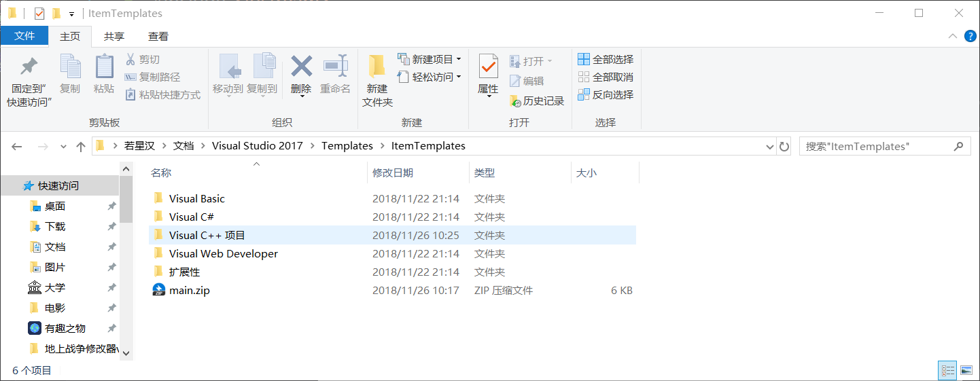Expand the address bar history dropdown
The height and width of the screenshot is (381, 980).
pyautogui.click(x=769, y=146)
